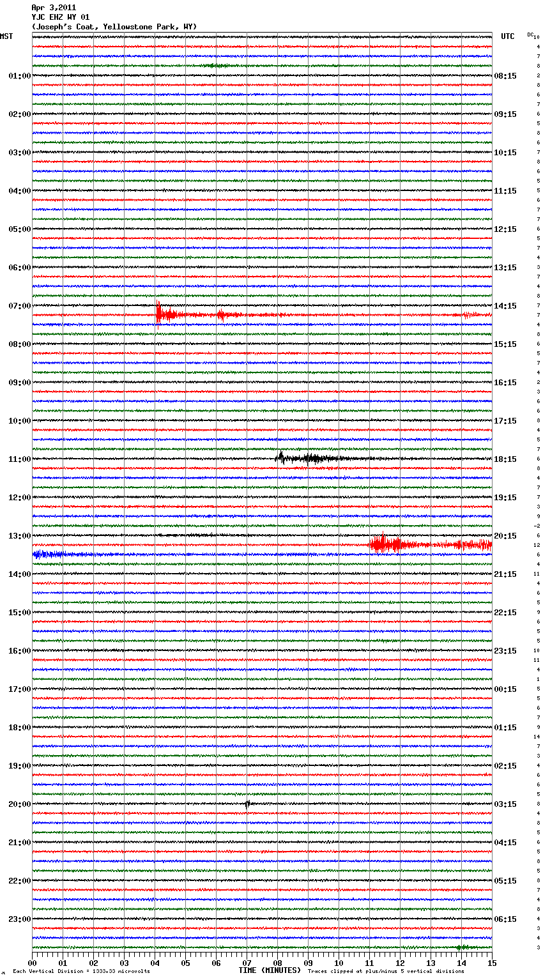Select the 03:00 MST hour label
This screenshot has width=543, height=980.
point(19,153)
